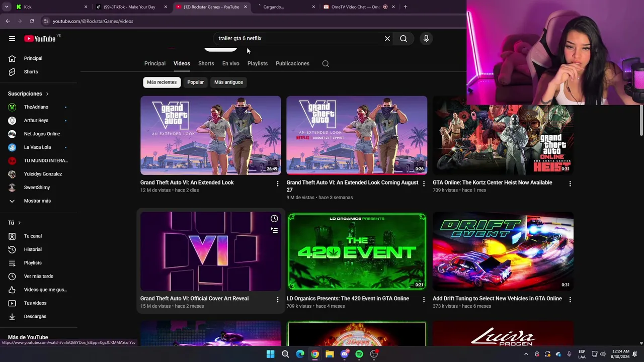Screen dimensions: 644x362
Task: Start voice search with the microphone
Action: pos(426,39)
